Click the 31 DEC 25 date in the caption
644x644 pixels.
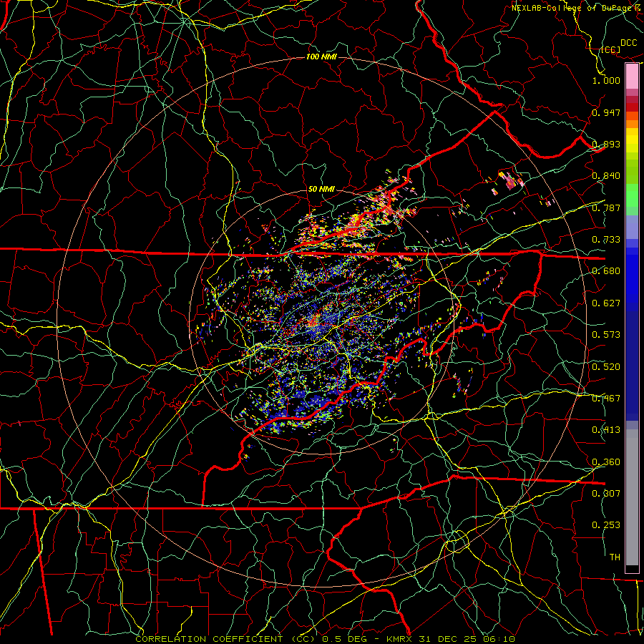click(x=449, y=639)
